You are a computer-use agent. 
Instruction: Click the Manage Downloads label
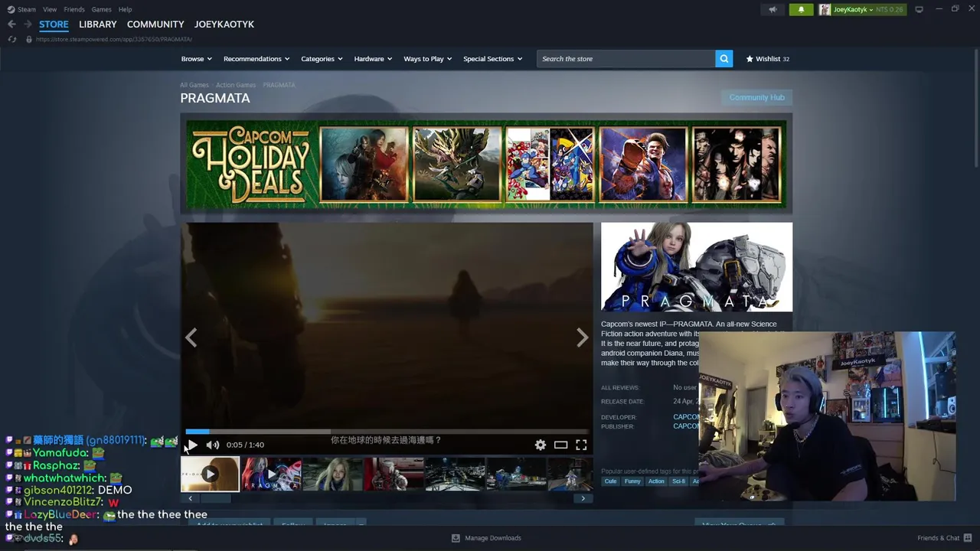(x=493, y=538)
